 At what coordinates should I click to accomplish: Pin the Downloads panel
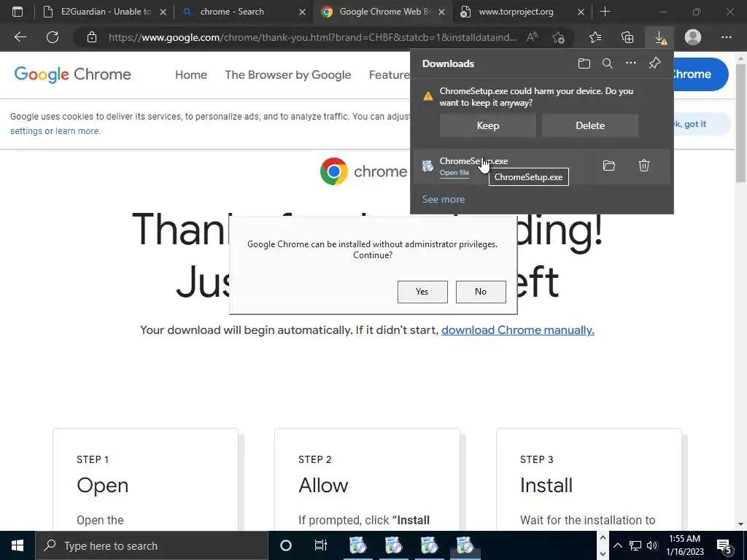(654, 63)
